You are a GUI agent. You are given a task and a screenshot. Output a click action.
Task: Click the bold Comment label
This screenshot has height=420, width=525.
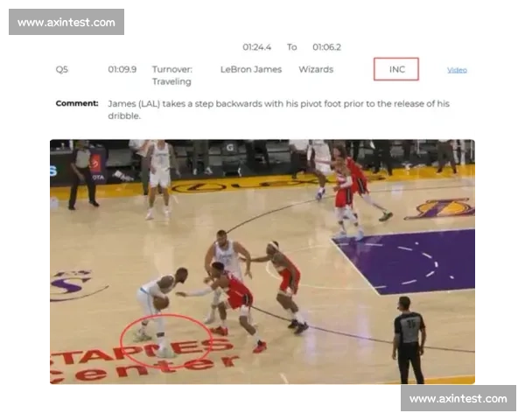pos(77,103)
